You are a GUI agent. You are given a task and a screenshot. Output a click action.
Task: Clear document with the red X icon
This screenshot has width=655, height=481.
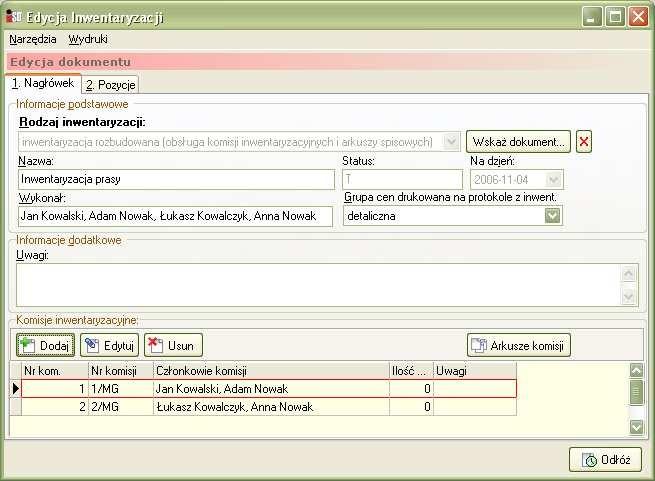click(x=584, y=142)
